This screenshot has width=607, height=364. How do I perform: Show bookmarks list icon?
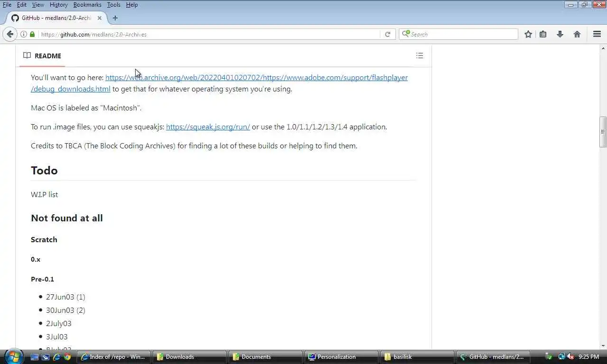pos(543,34)
